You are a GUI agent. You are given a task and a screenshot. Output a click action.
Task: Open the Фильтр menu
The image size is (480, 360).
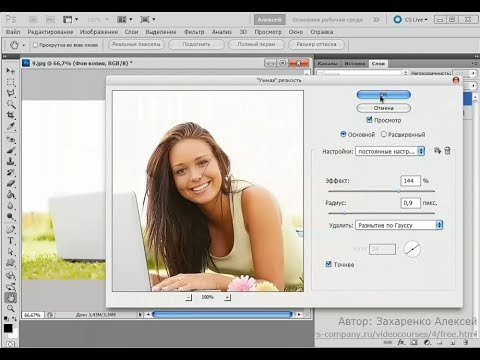(x=194, y=32)
